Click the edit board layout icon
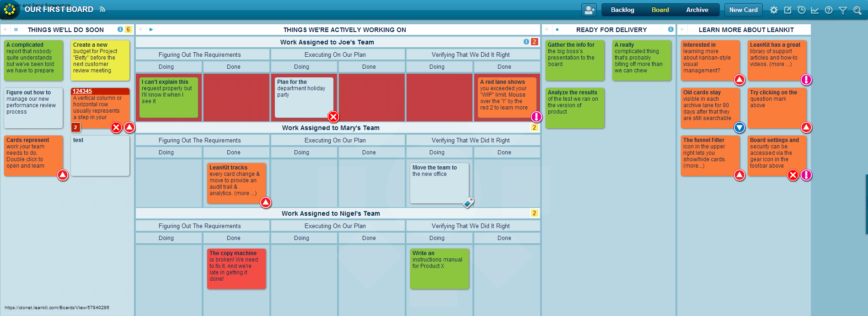 tap(788, 10)
